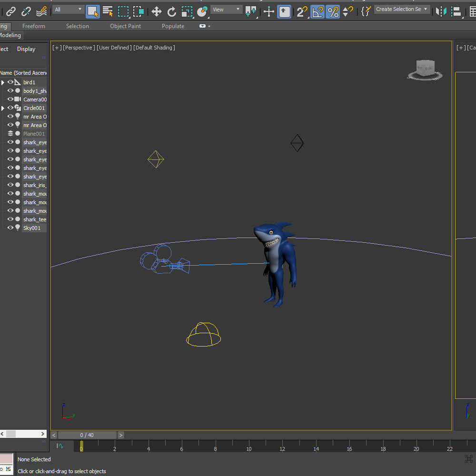Viewport: 476px width, 476px height.
Task: Open ribbon display options dropdown
Action: pos(205,26)
